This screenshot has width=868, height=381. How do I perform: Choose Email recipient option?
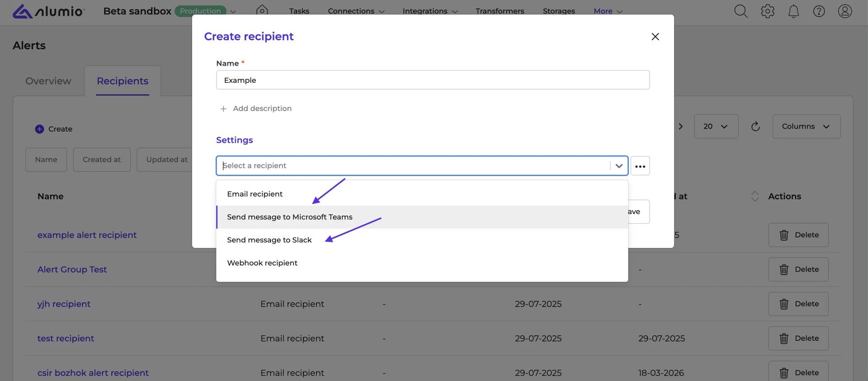(x=422, y=194)
